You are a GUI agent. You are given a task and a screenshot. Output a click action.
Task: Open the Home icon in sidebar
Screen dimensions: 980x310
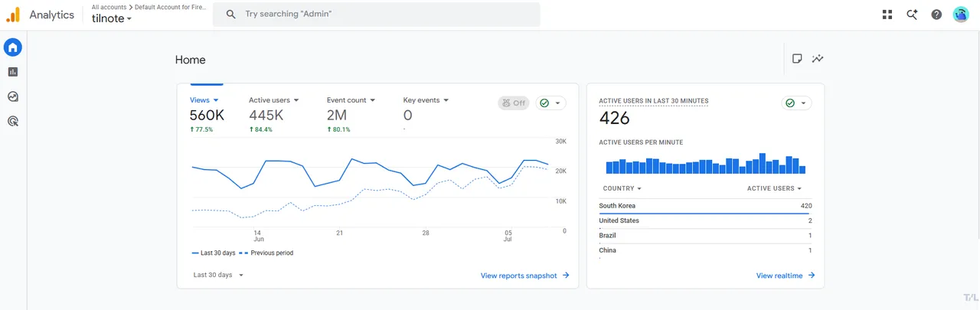click(x=13, y=47)
